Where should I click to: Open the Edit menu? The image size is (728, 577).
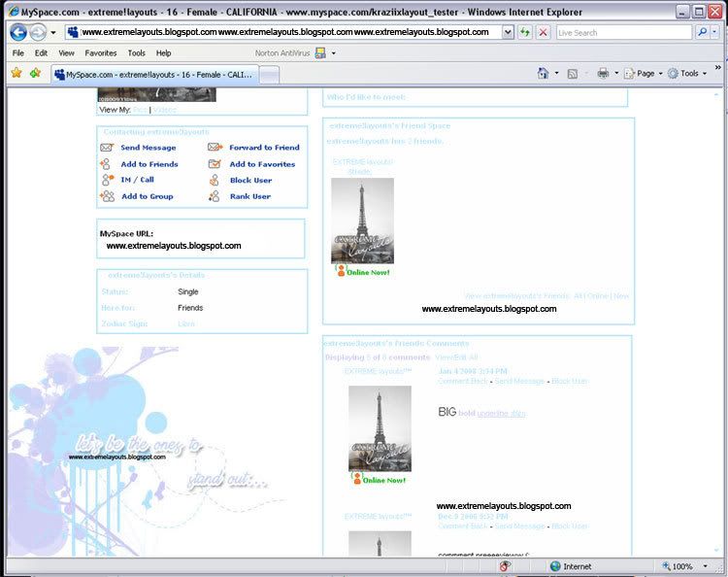pos(41,53)
